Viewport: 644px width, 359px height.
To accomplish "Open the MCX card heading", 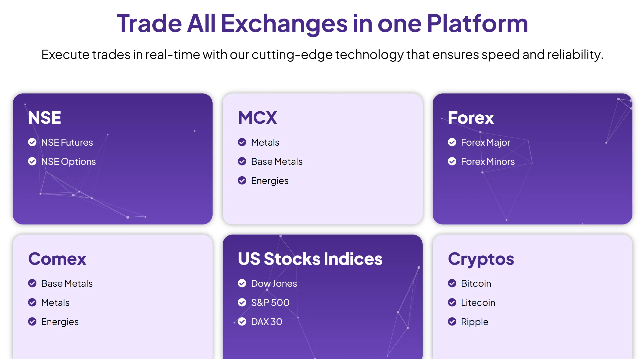I will (x=257, y=118).
